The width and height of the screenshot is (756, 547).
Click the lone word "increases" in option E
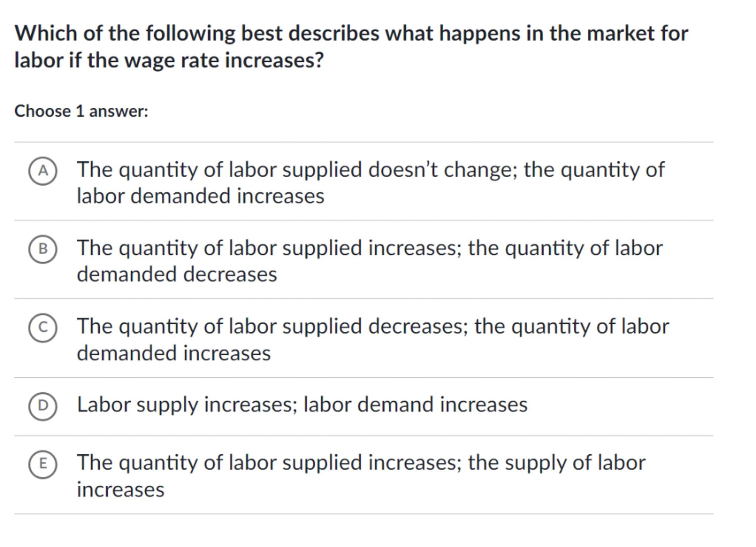click(120, 490)
